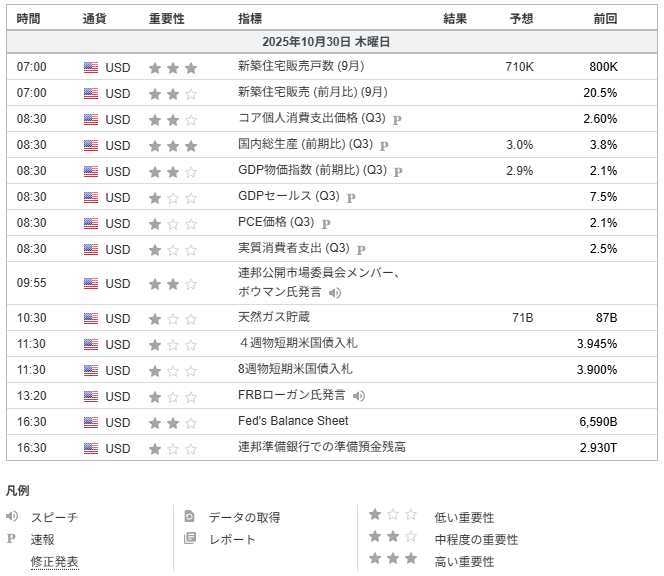
Task: Click importance stars for 天然ガス貯蔵
Action: 173,319
